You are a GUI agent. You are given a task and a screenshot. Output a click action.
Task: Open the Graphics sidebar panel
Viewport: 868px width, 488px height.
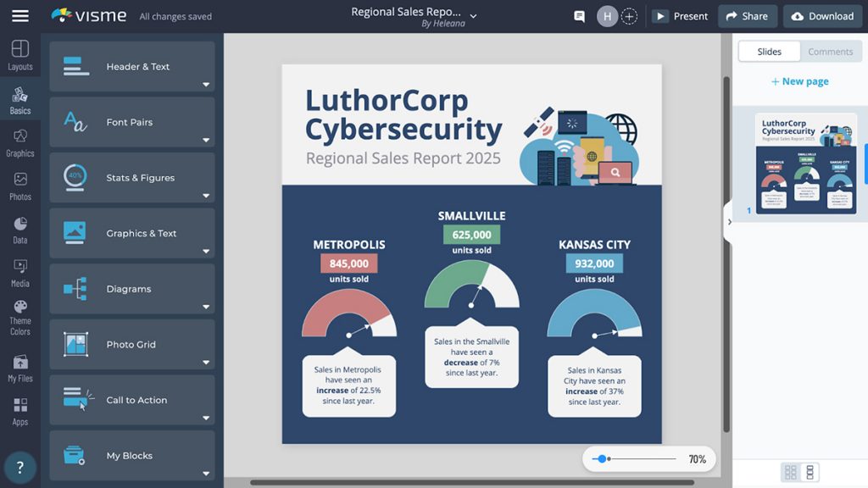tap(20, 141)
